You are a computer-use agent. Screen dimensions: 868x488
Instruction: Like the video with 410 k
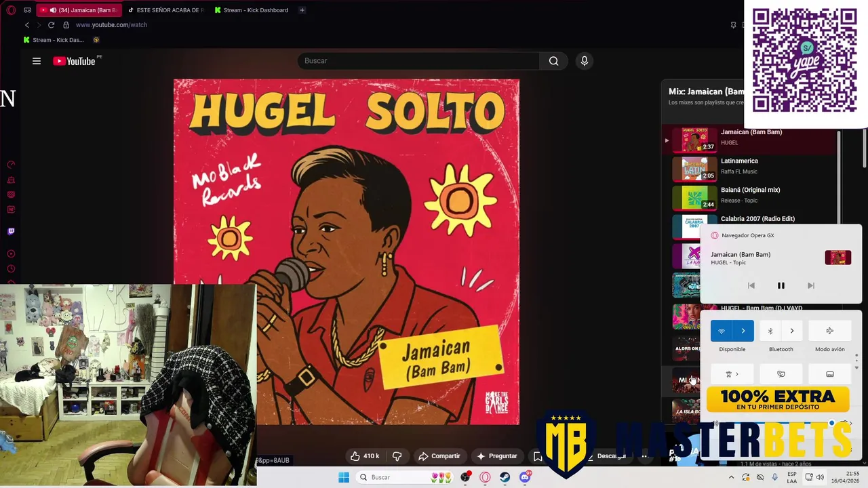[364, 456]
